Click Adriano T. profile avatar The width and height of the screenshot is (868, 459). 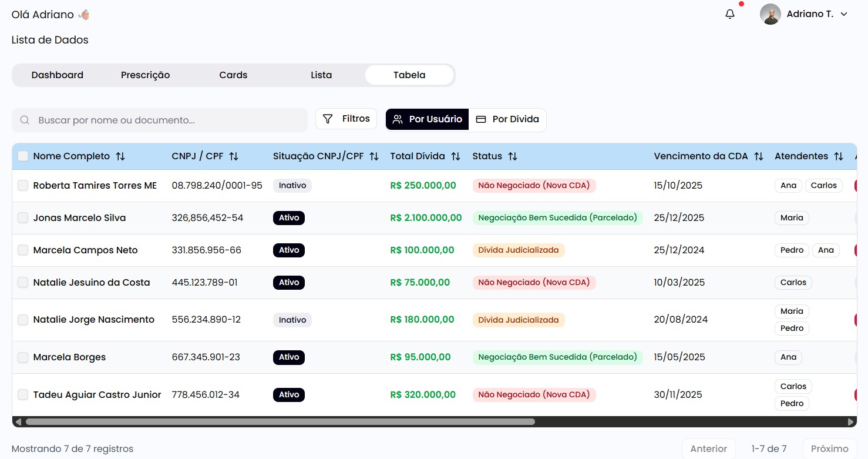tap(770, 14)
